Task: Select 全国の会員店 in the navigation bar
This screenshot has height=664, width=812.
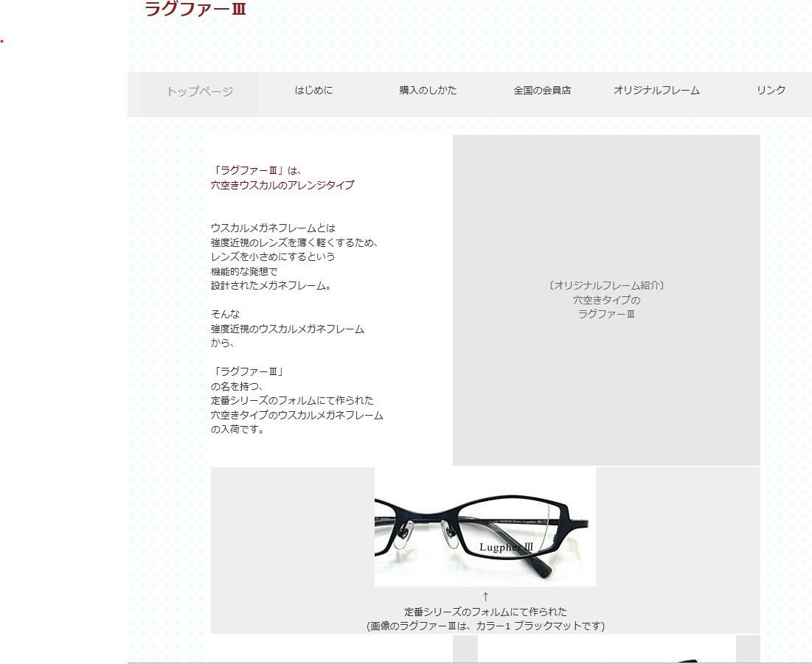Action: click(542, 91)
